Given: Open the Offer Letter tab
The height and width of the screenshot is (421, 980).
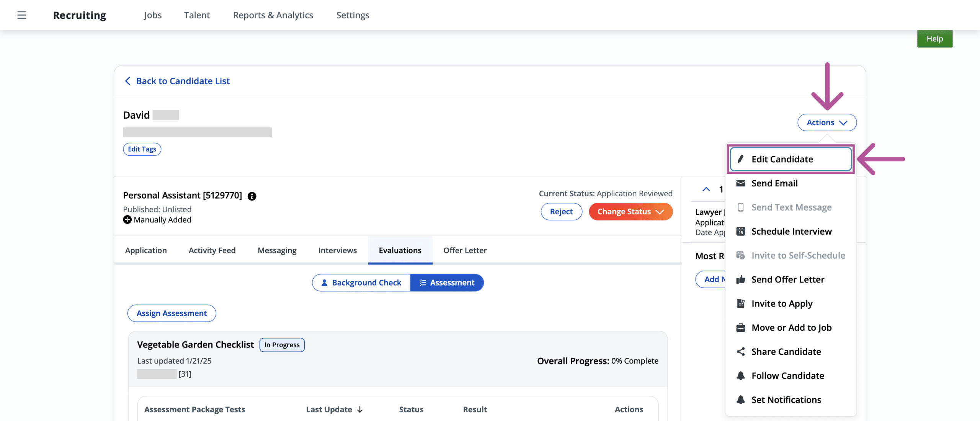Looking at the screenshot, I should tap(465, 250).
